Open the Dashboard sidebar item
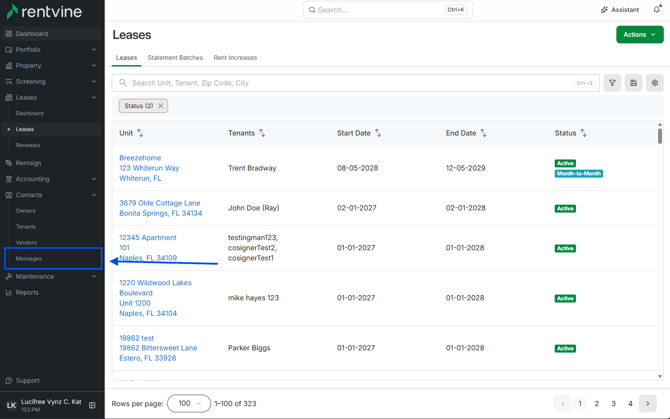The width and height of the screenshot is (670, 419). click(x=51, y=34)
